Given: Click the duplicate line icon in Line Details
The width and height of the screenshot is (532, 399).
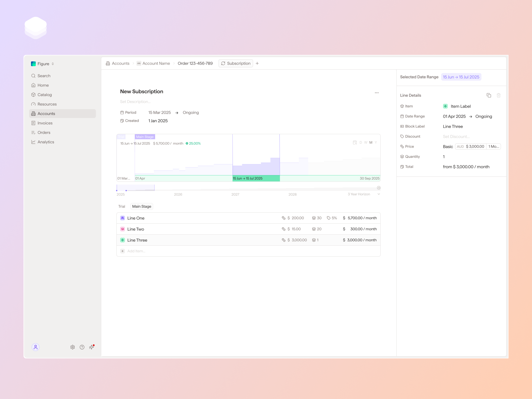Looking at the screenshot, I should tap(489, 95).
